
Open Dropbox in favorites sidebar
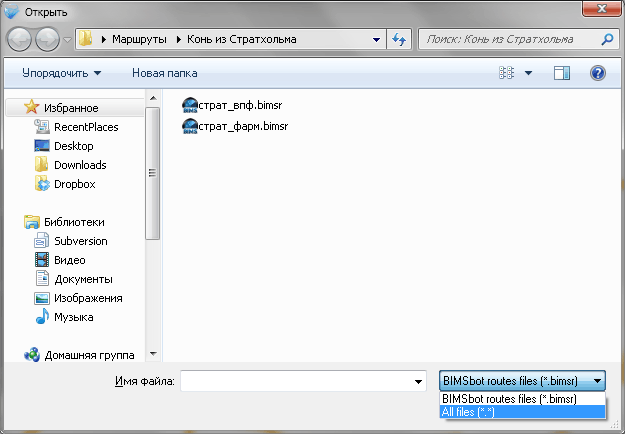74,184
